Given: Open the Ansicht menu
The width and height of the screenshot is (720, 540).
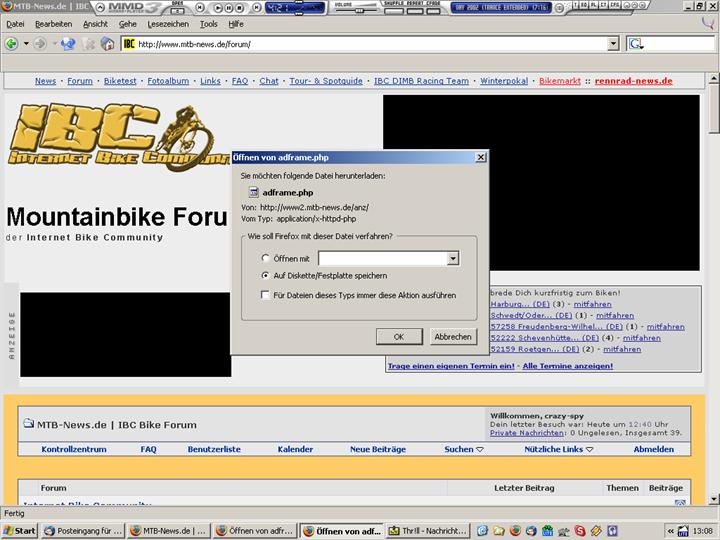Looking at the screenshot, I should click(95, 23).
